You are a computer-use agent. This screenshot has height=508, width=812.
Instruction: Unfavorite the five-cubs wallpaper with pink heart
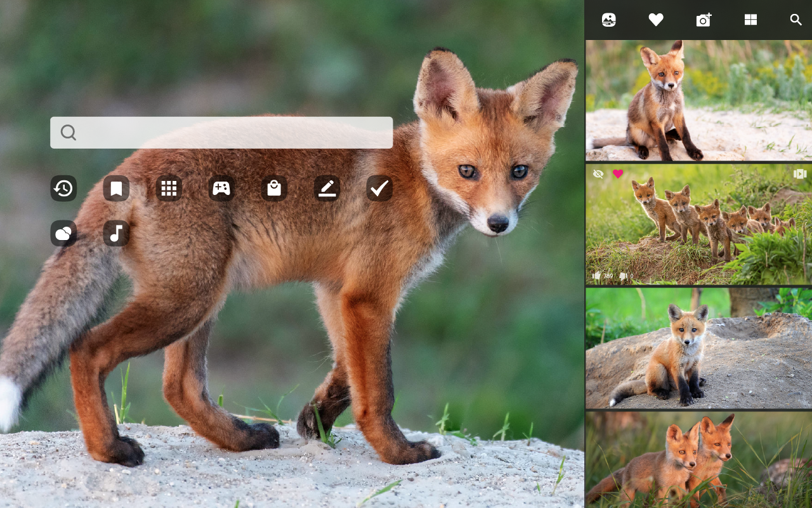click(618, 174)
